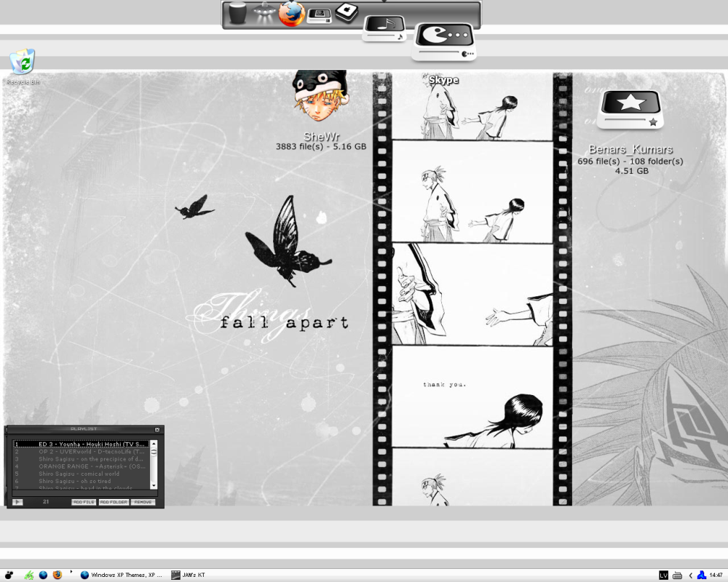Open the music note drive dock icon
Image resolution: width=728 pixels, height=582 pixels.
[384, 28]
